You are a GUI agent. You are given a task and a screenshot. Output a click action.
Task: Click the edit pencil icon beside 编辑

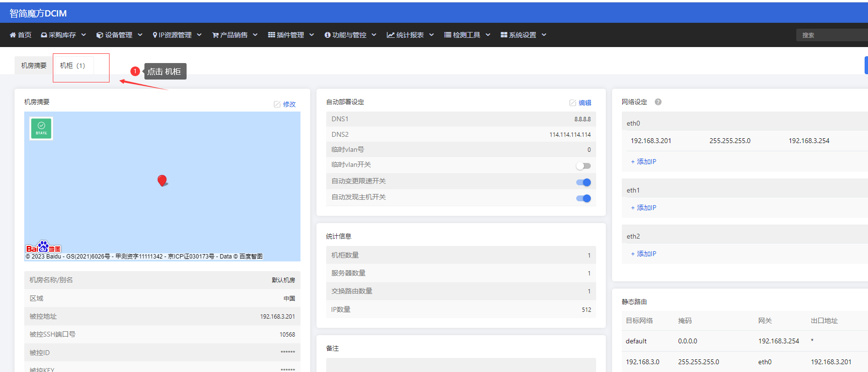[573, 103]
